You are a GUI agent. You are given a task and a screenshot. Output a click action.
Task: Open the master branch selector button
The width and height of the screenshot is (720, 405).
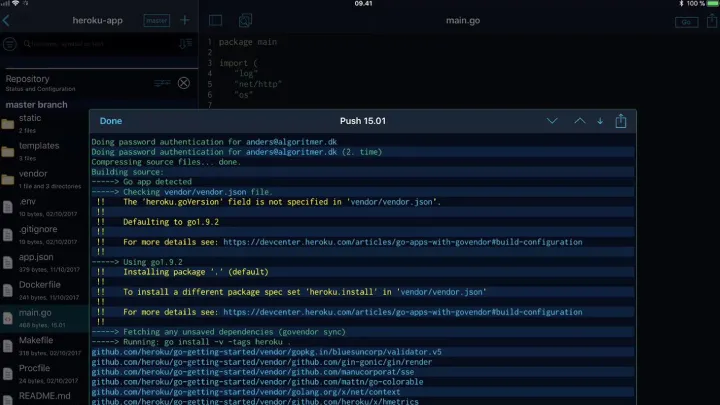click(x=157, y=20)
